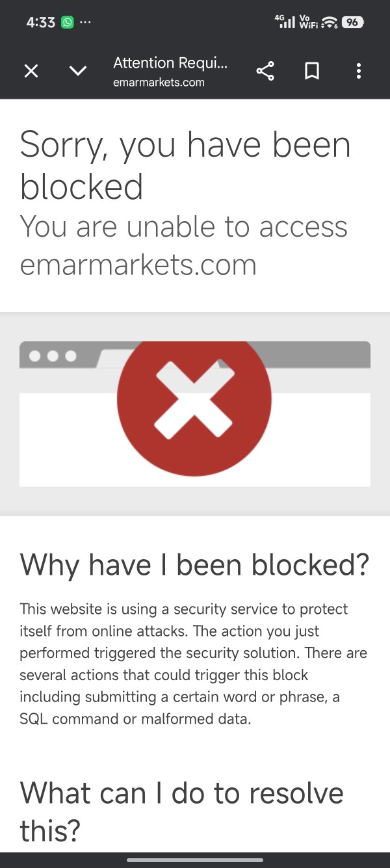Open the three-dot overflow menu
390x868 pixels.
pos(359,71)
